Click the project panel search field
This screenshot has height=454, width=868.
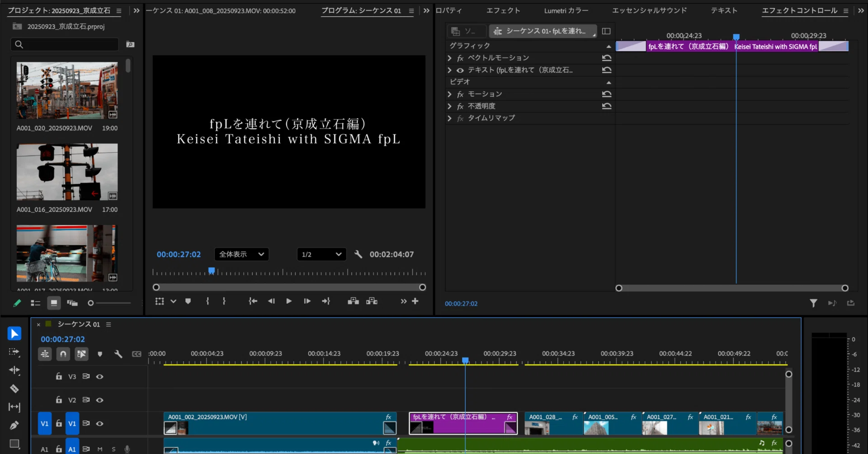pos(65,44)
